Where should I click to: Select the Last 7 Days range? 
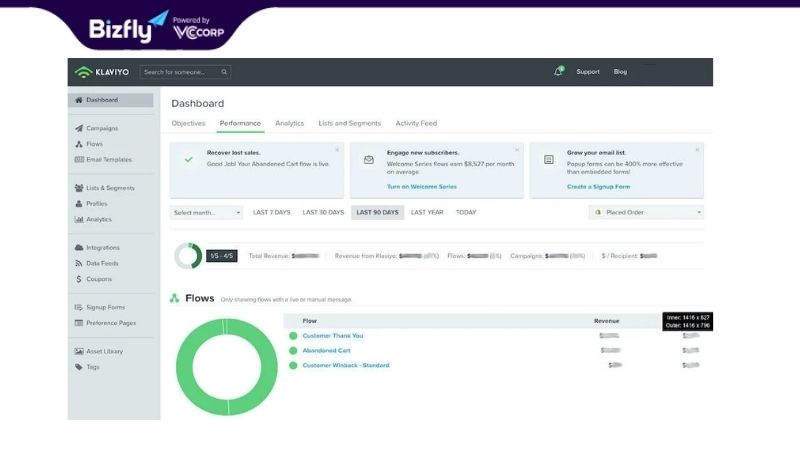271,212
